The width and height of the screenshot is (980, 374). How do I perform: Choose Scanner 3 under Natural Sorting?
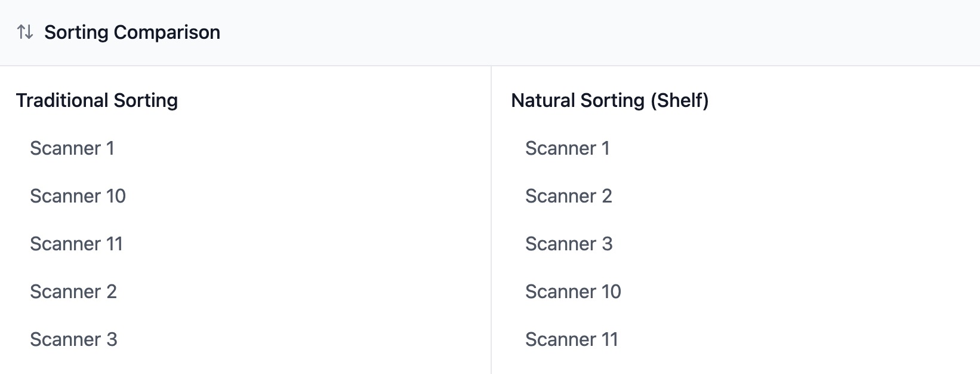pos(569,244)
